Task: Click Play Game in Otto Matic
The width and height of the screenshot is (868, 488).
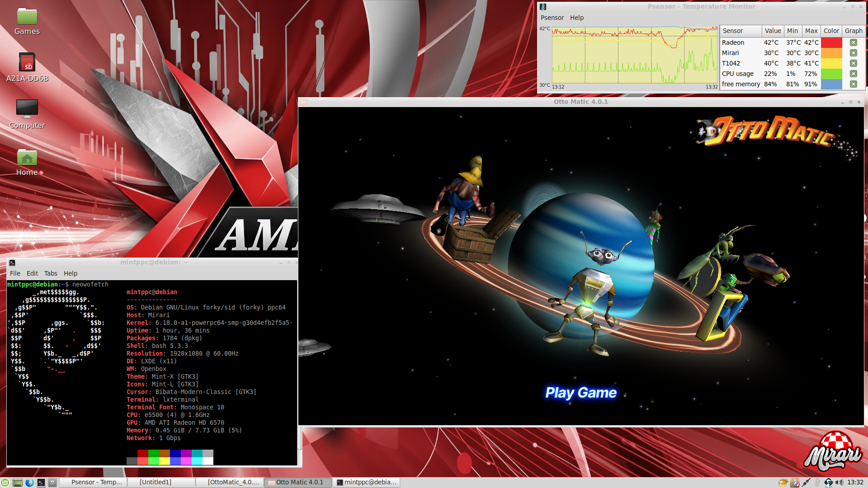Action: tap(580, 393)
